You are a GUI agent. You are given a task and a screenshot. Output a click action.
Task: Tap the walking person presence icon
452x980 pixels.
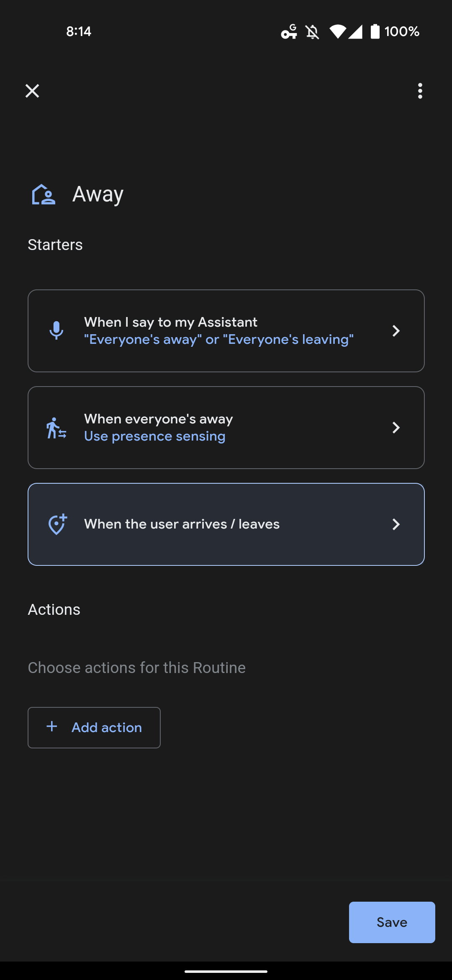(x=56, y=428)
